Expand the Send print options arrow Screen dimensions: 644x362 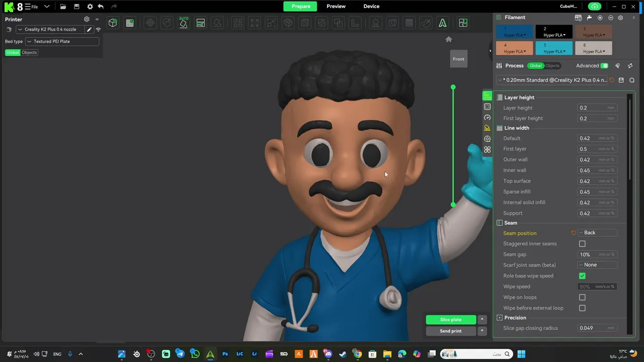pyautogui.click(x=482, y=331)
